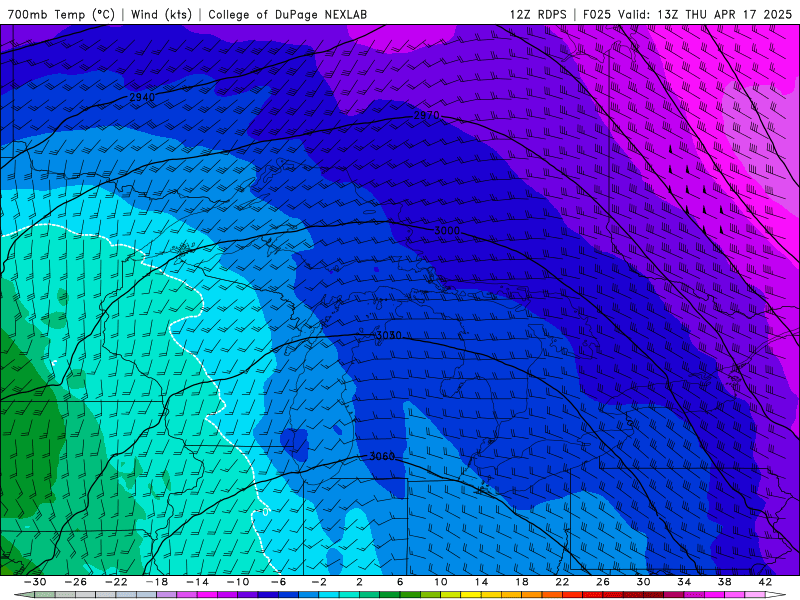Click the 22 color bar tick label
The width and height of the screenshot is (800, 600).
(x=562, y=582)
